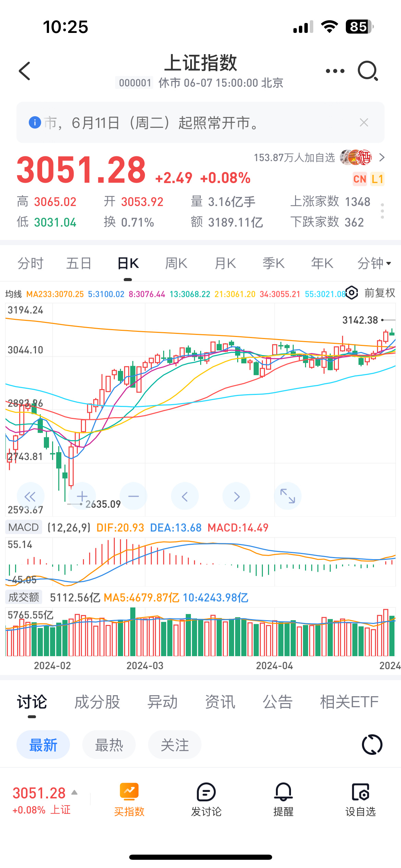Switch to the 成分股 tab
Screen dimensions: 401x868
(97, 702)
